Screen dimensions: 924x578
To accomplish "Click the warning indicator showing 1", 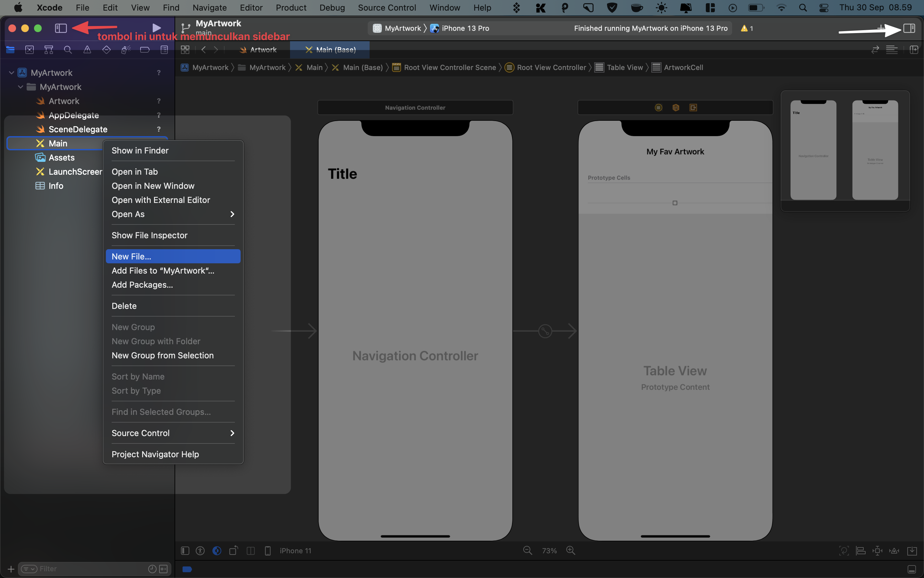I will [747, 28].
